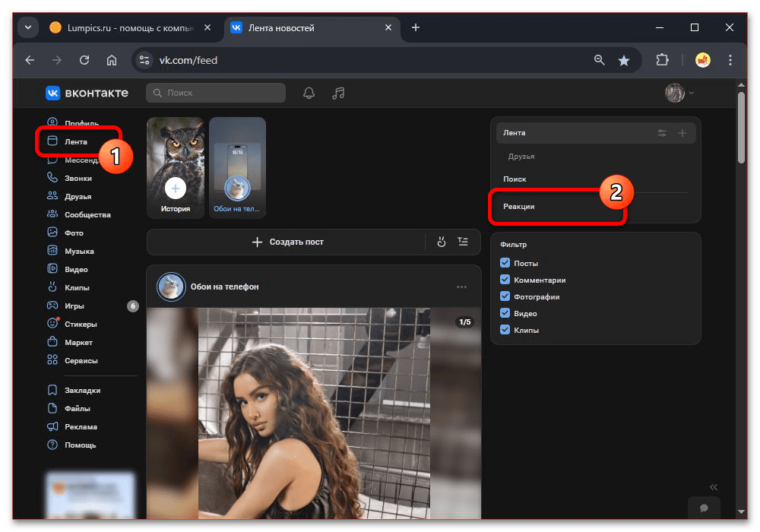Open the browser extensions puzzle icon
Image resolution: width=760 pixels, height=532 pixels.
click(662, 60)
